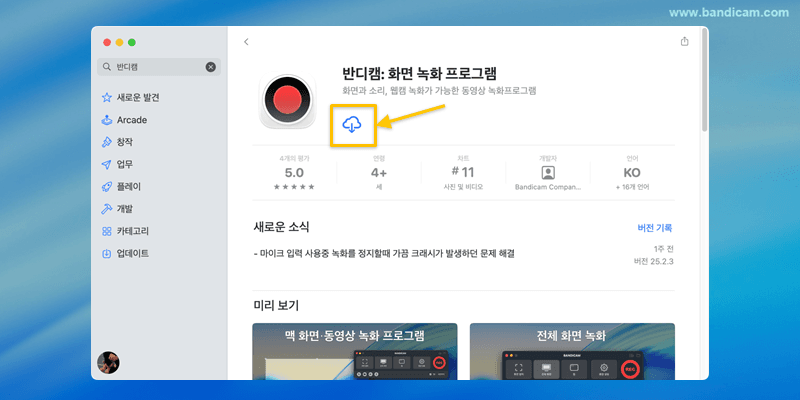Click the green fullscreen window button

tap(132, 42)
